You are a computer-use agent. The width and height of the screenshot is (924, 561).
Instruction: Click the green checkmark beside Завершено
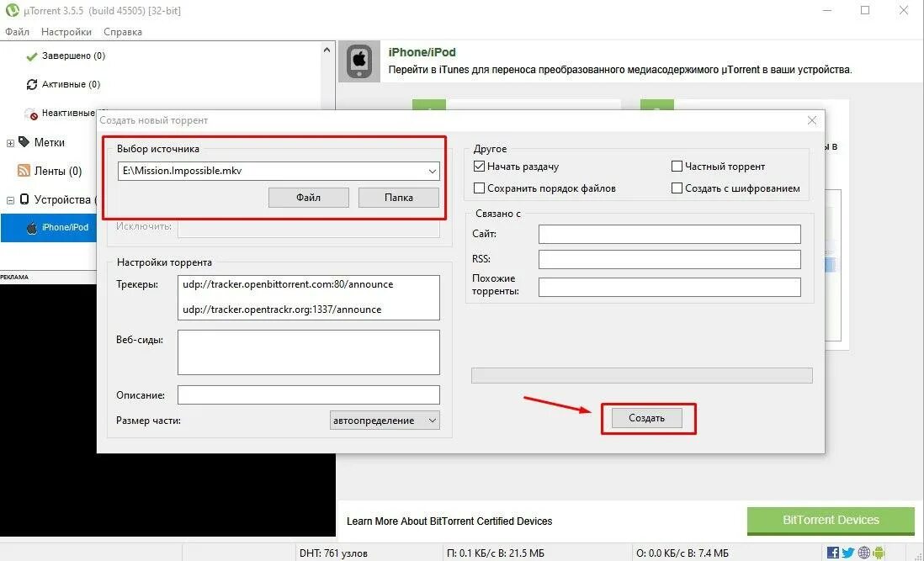coord(32,56)
